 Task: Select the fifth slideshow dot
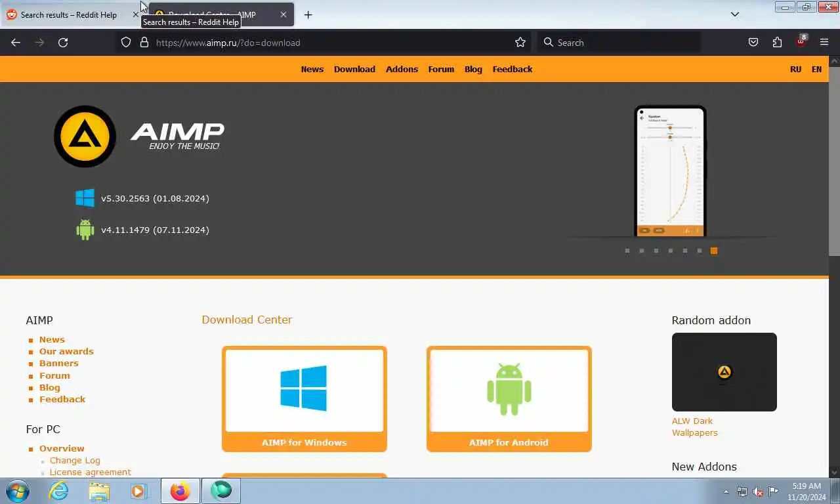(x=685, y=251)
